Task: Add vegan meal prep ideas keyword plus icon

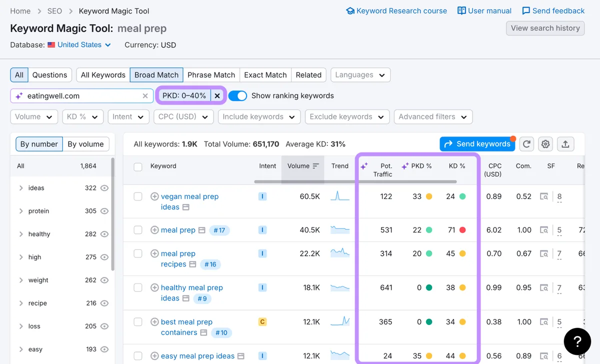Action: (154, 196)
